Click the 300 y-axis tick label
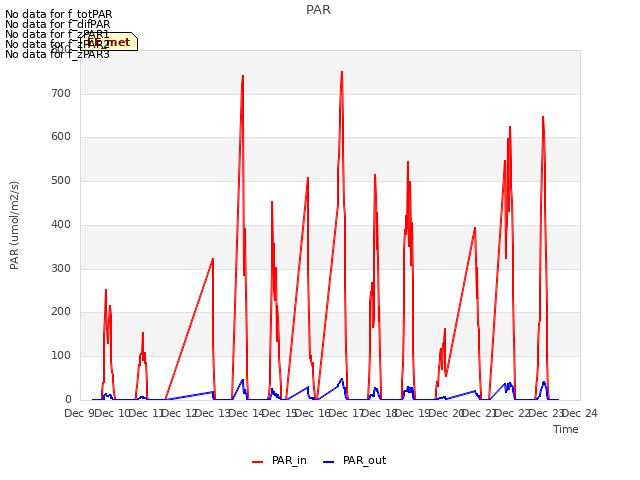 tap(61, 268)
